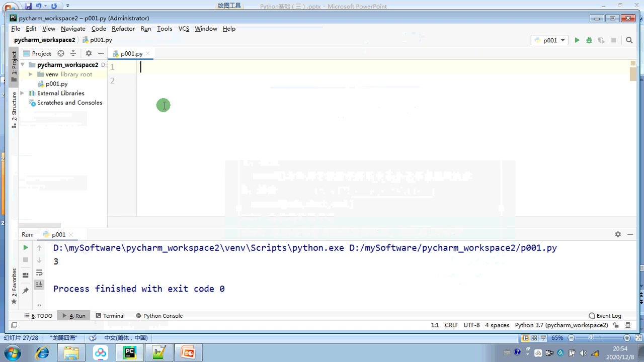
Task: Start debugging with the bug icon
Action: click(x=589, y=40)
